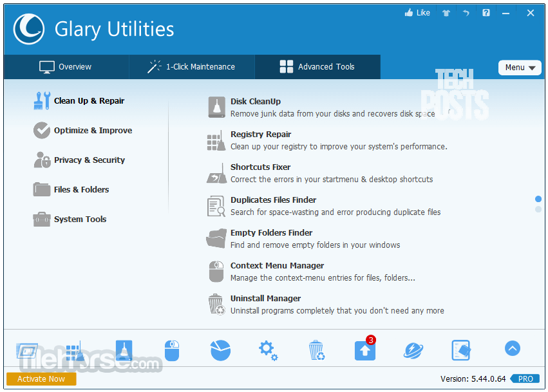
Task: Click 'Clean up your registry' description
Action: tap(339, 146)
